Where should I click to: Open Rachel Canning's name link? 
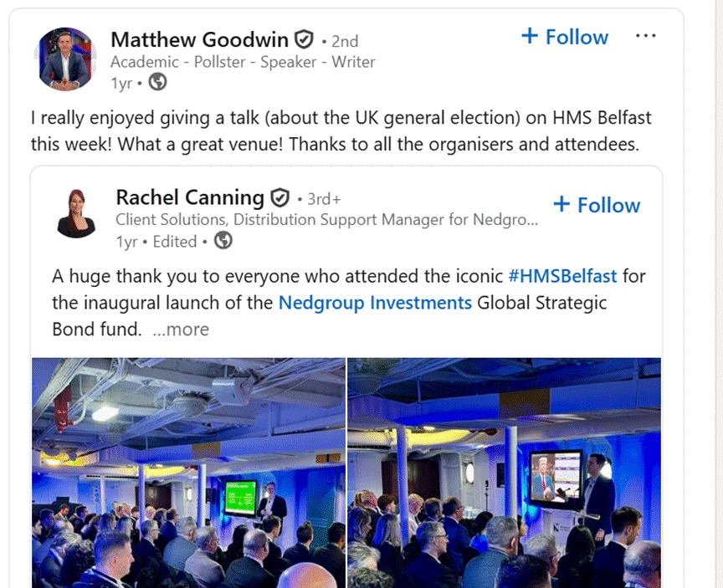[190, 197]
